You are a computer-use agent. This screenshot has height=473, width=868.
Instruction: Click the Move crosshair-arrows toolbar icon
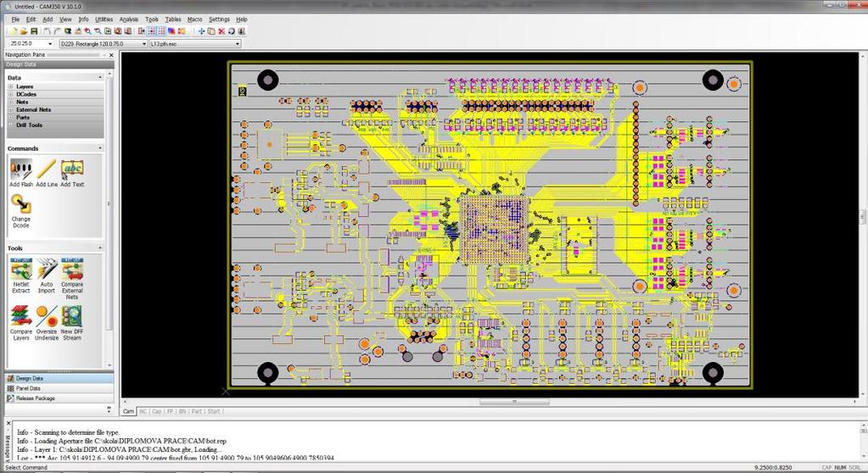coord(201,31)
